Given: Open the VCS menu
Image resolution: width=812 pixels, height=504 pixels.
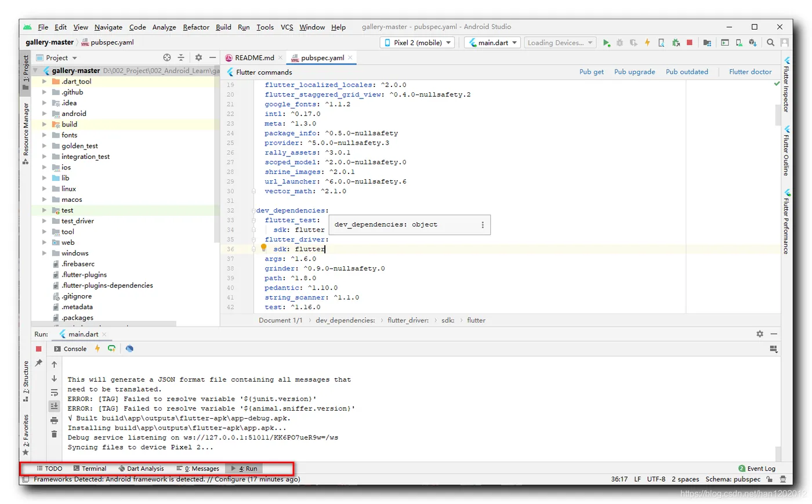Looking at the screenshot, I should [287, 27].
